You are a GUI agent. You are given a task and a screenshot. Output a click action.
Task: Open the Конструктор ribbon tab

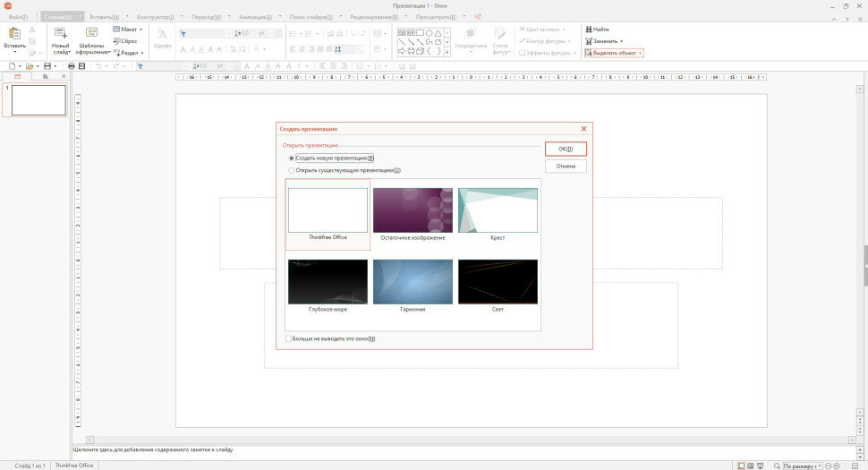click(155, 17)
